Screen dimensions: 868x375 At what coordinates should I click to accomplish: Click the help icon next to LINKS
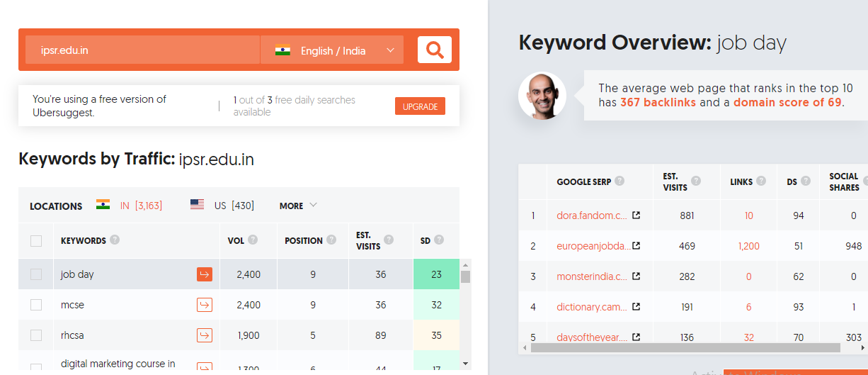761,181
